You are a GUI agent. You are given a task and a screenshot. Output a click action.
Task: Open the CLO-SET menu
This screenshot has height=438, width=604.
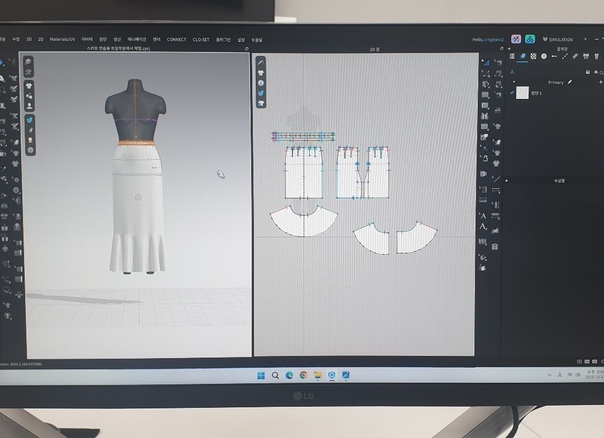[x=201, y=39]
